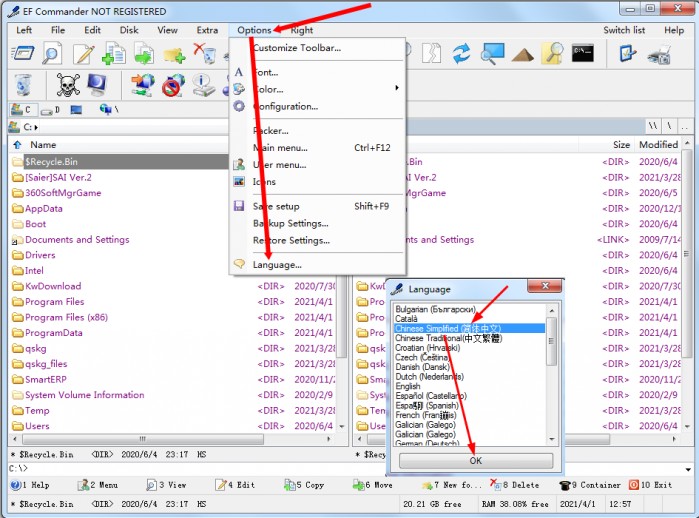
Task: Click F5 Copy function button
Action: (x=304, y=485)
